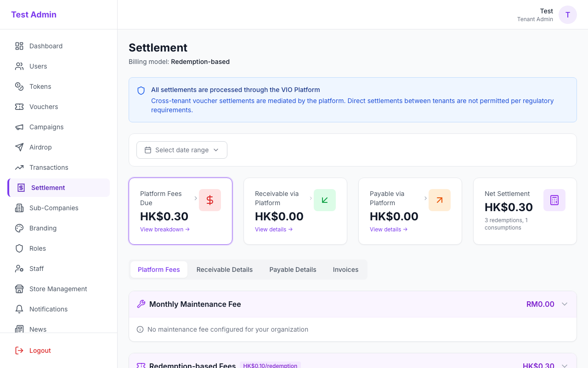Switch to the Receivable Details tab
Image resolution: width=588 pixels, height=368 pixels.
tap(225, 270)
